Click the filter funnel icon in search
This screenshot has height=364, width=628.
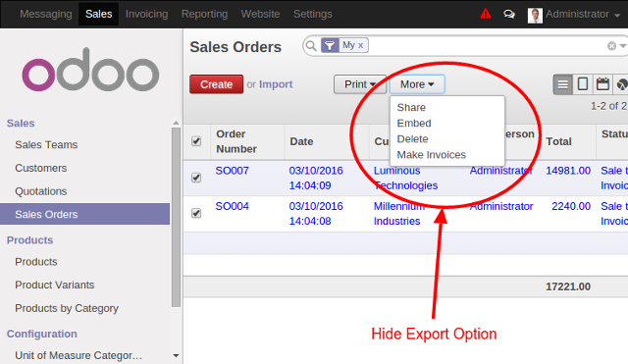click(x=330, y=46)
